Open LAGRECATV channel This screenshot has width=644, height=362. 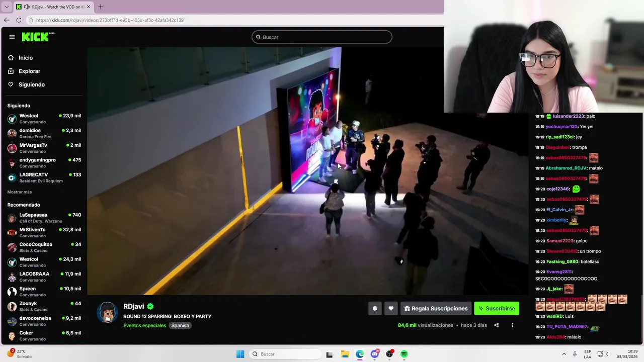[x=44, y=177]
